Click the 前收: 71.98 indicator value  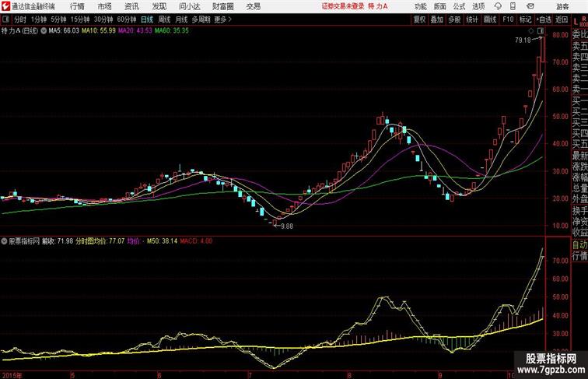(x=58, y=241)
